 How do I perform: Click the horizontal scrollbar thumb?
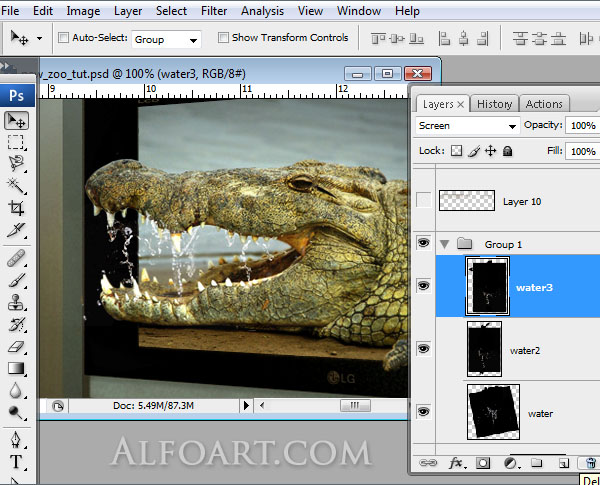pos(355,405)
